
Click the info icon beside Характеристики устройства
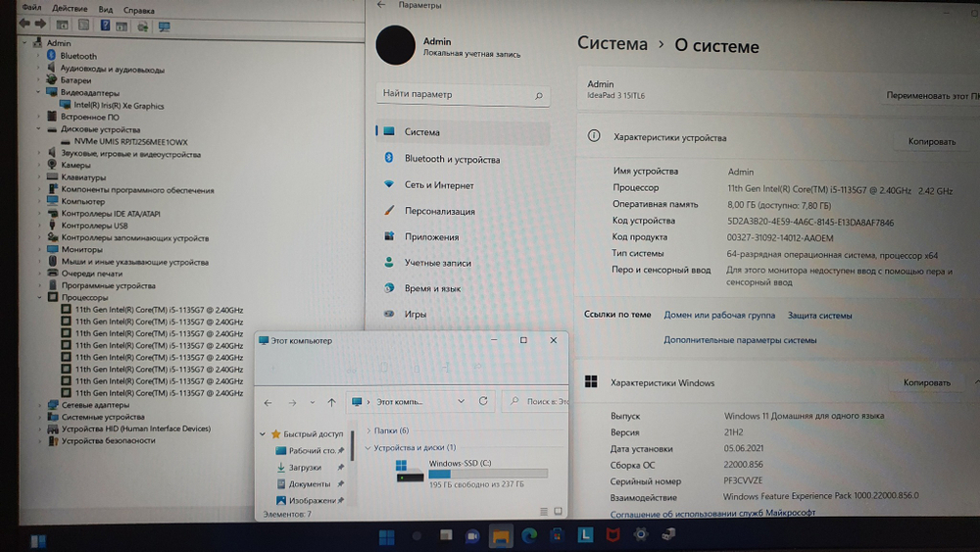(x=594, y=135)
